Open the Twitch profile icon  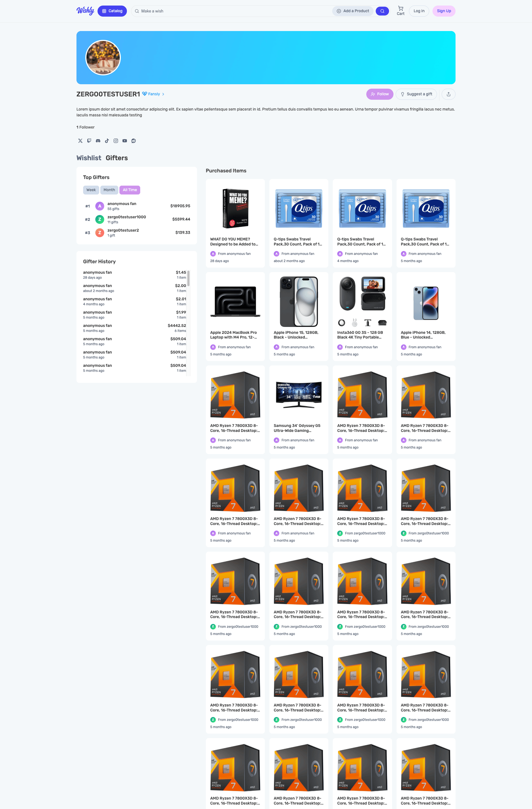pos(89,141)
